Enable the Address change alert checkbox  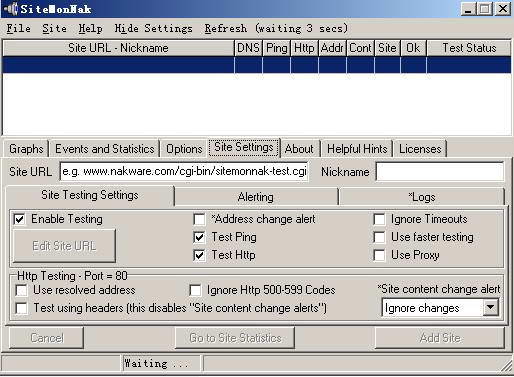coord(199,219)
